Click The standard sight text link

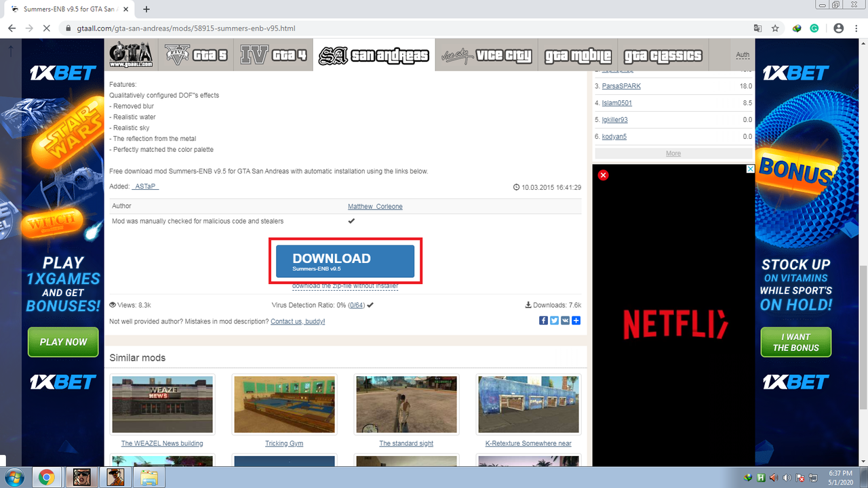tap(406, 443)
